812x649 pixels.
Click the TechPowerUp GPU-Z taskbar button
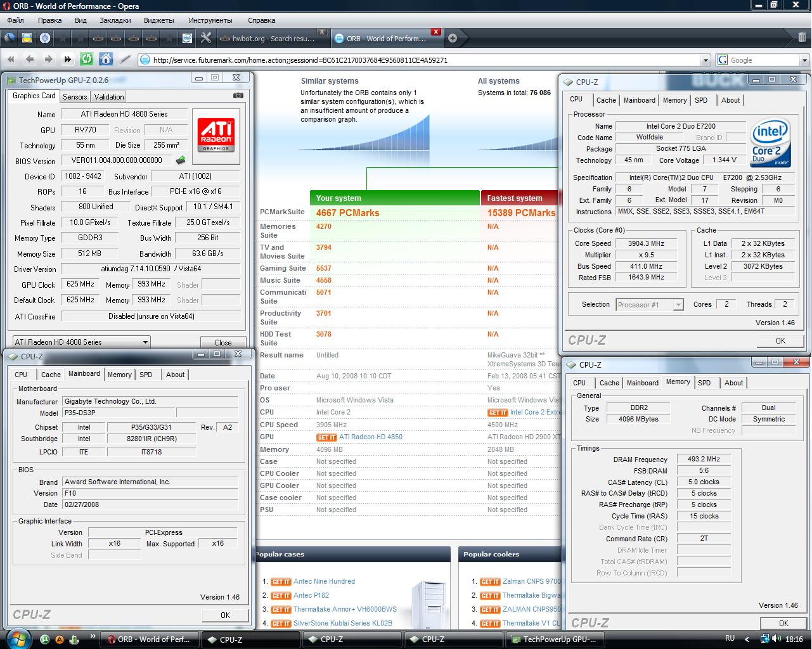pyautogui.click(x=554, y=639)
